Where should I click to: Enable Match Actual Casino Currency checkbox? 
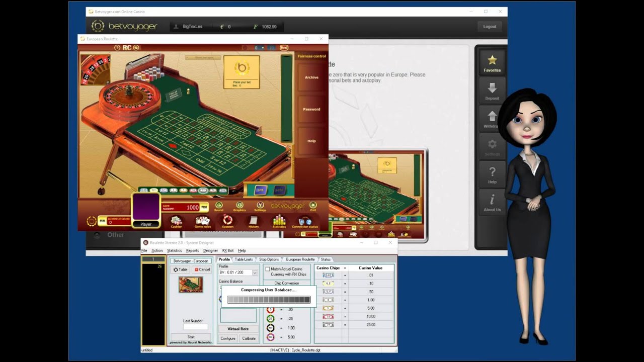pos(268,269)
